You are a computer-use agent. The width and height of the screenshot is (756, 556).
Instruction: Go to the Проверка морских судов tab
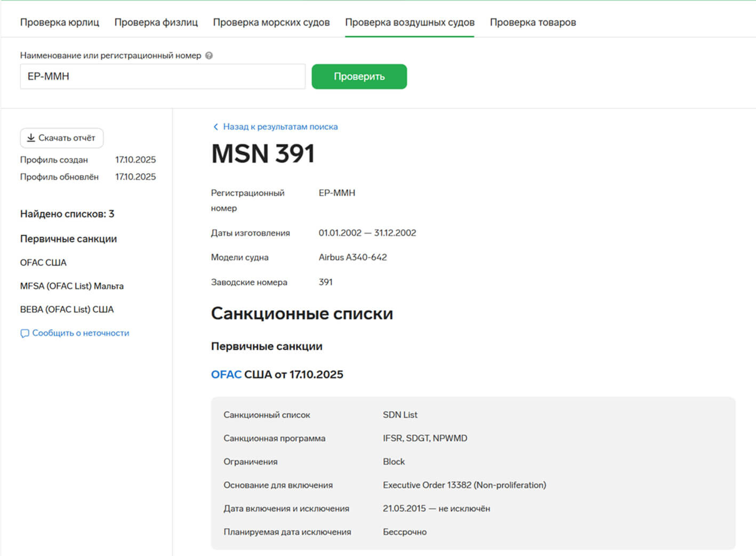271,22
